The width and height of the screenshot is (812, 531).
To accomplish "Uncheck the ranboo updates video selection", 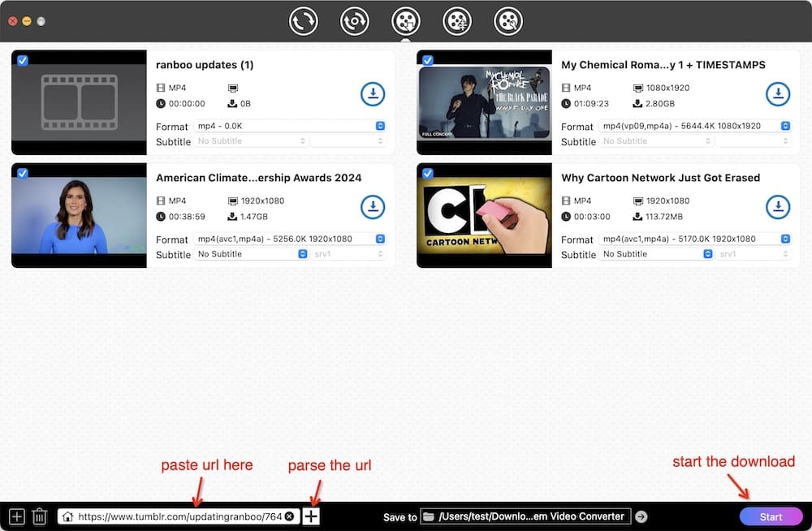I will (x=21, y=59).
